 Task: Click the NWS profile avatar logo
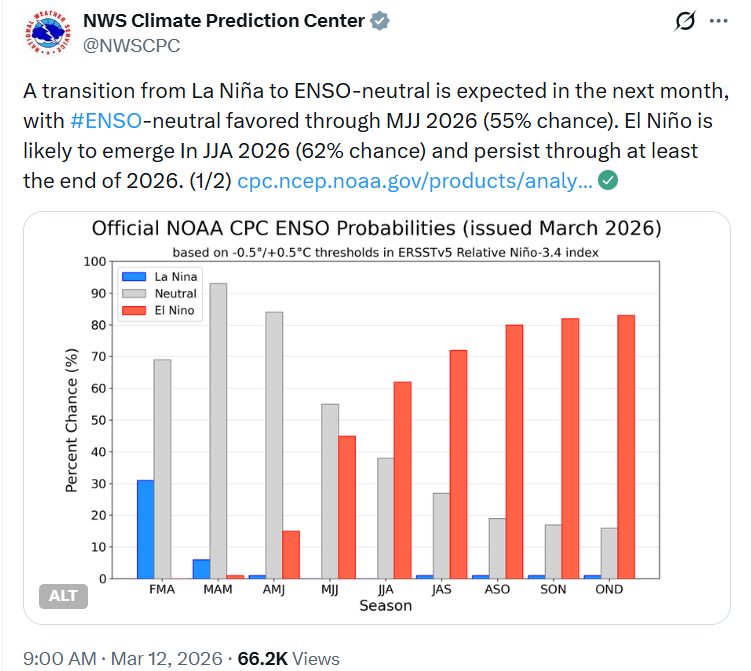(x=45, y=36)
